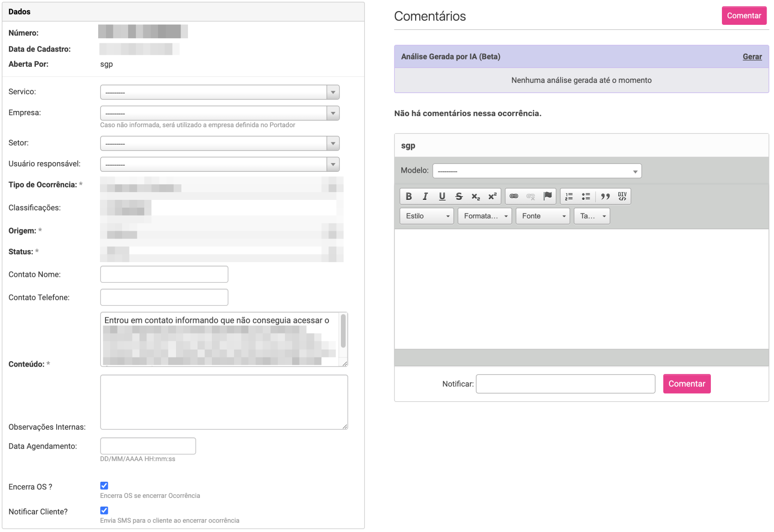
Task: Click the underline formatting icon
Action: point(442,196)
